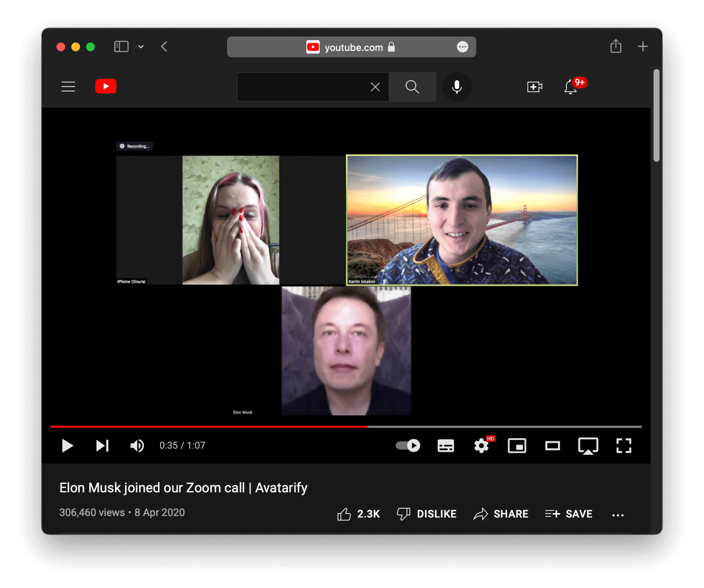The width and height of the screenshot is (704, 588).
Task: Open the player settings gear
Action: click(x=482, y=446)
